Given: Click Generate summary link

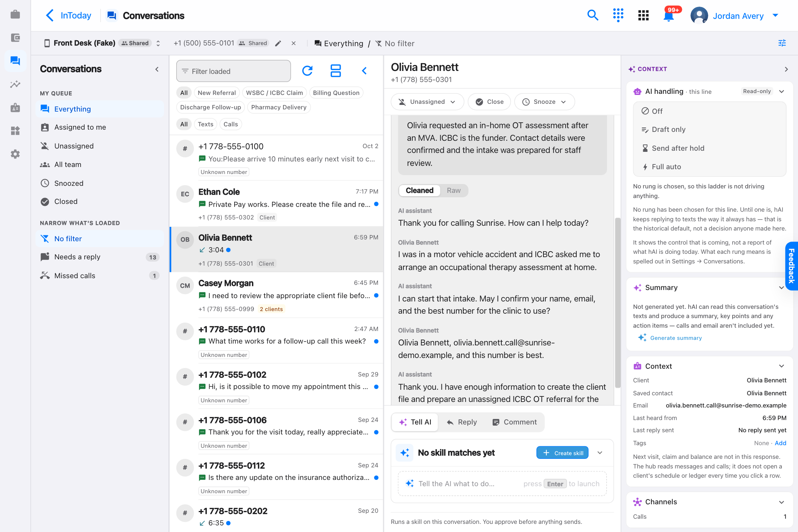Looking at the screenshot, I should (669, 338).
